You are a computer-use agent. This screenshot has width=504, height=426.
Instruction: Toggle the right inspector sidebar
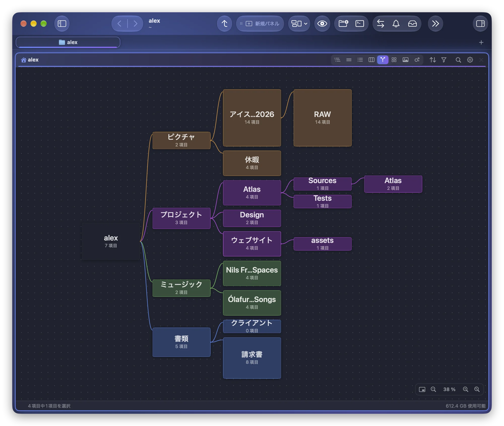pyautogui.click(x=480, y=24)
